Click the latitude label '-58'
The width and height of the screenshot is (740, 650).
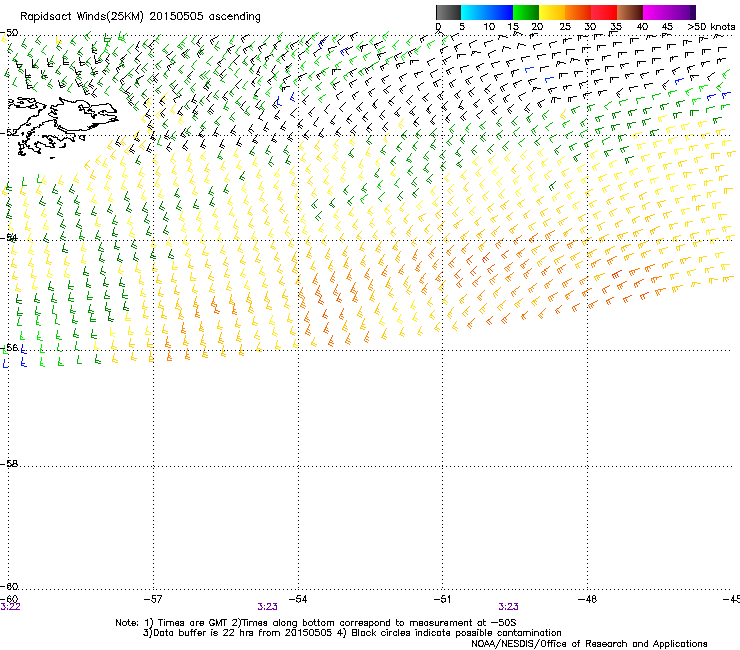[x=9, y=464]
